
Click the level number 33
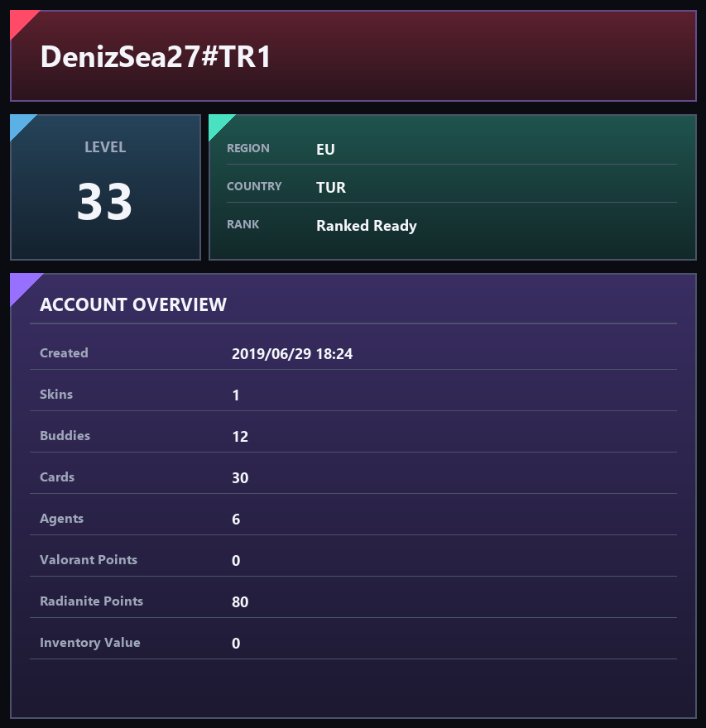[x=105, y=202]
